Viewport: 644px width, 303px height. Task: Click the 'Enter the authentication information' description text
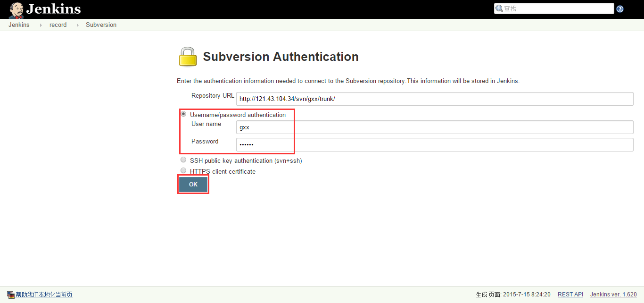pyautogui.click(x=348, y=81)
